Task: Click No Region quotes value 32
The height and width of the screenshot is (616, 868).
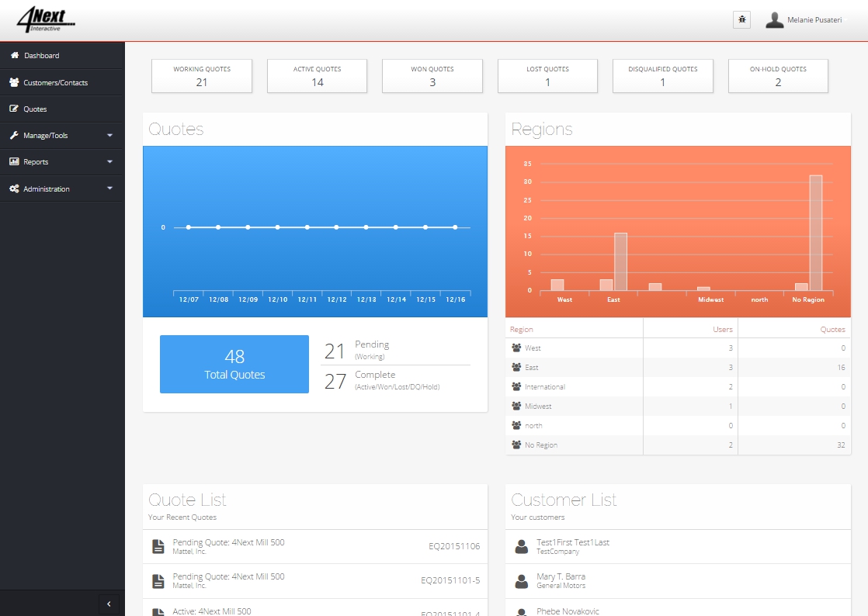Action: coord(841,445)
